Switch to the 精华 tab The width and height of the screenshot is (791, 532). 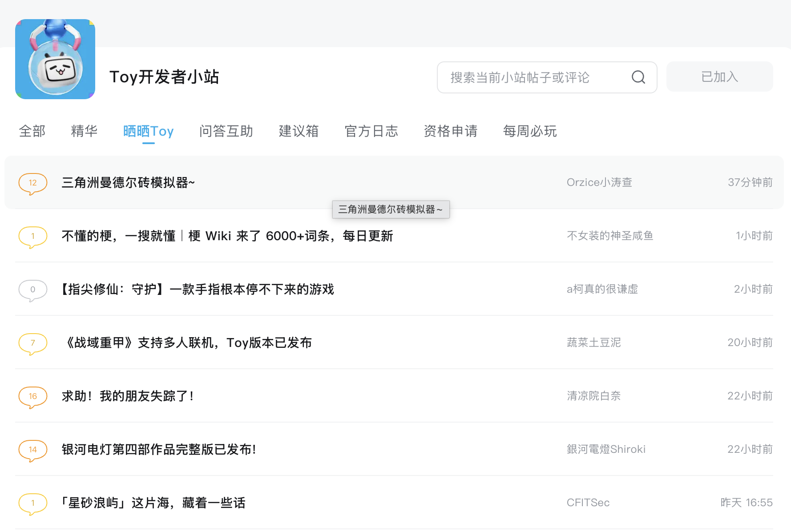[x=84, y=131]
